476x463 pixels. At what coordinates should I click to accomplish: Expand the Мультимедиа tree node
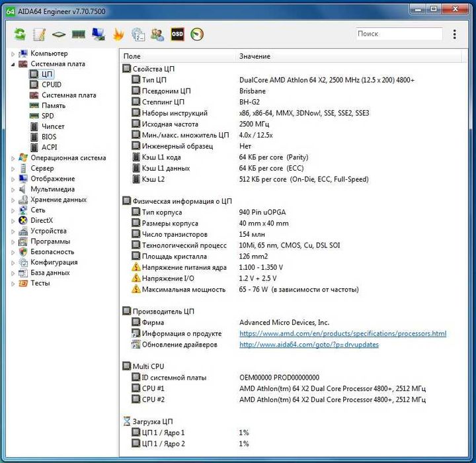coord(13,190)
